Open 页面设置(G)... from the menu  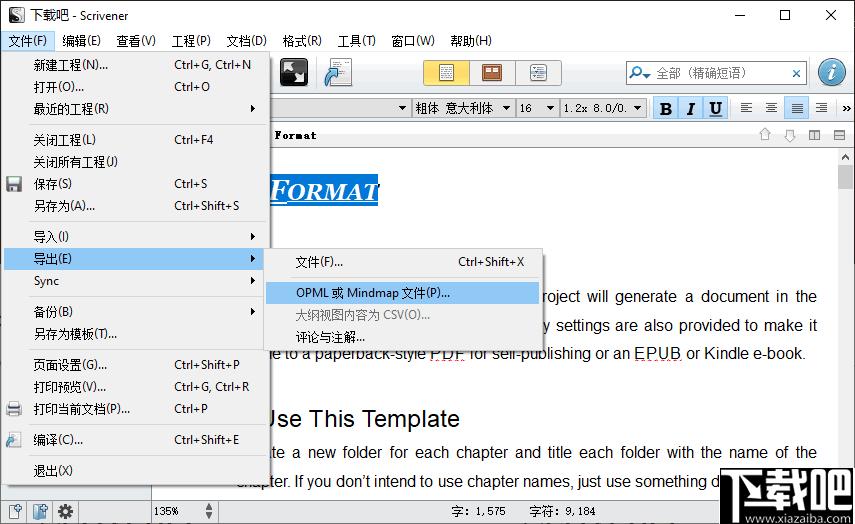coord(136,364)
